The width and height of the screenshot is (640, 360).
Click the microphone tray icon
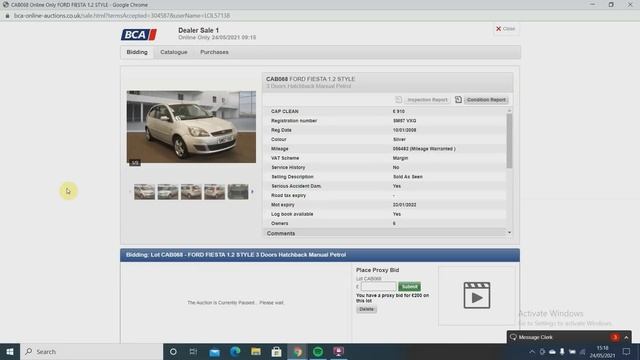pyautogui.click(x=562, y=351)
